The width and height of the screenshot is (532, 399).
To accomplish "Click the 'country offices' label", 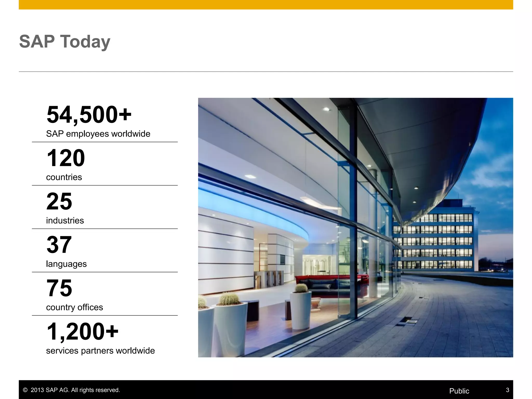I will (x=75, y=307).
